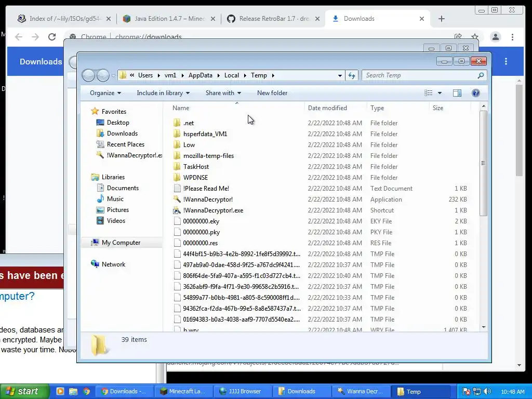The width and height of the screenshot is (532, 399).
Task: Open the Chrome profile avatar icon
Action: point(495,37)
